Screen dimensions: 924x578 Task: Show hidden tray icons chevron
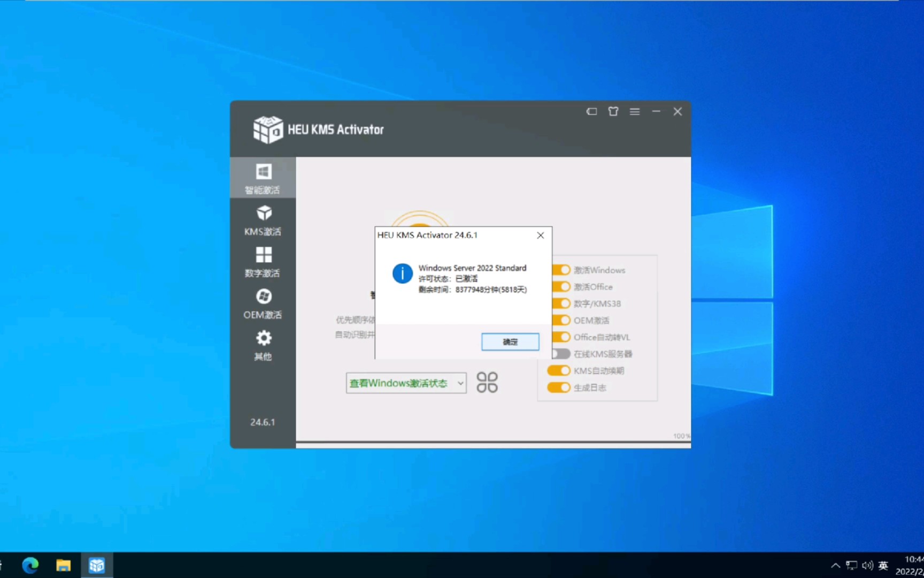[x=835, y=565]
